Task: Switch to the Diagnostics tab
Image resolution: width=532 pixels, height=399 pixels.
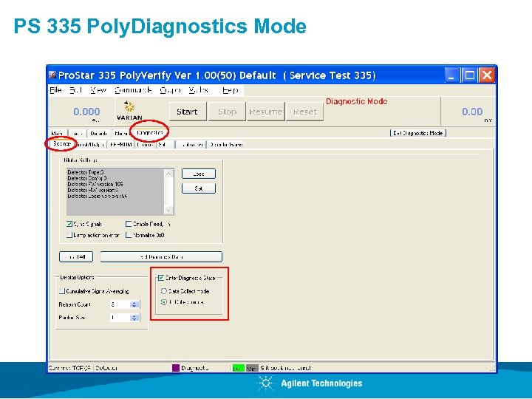Action: [149, 133]
